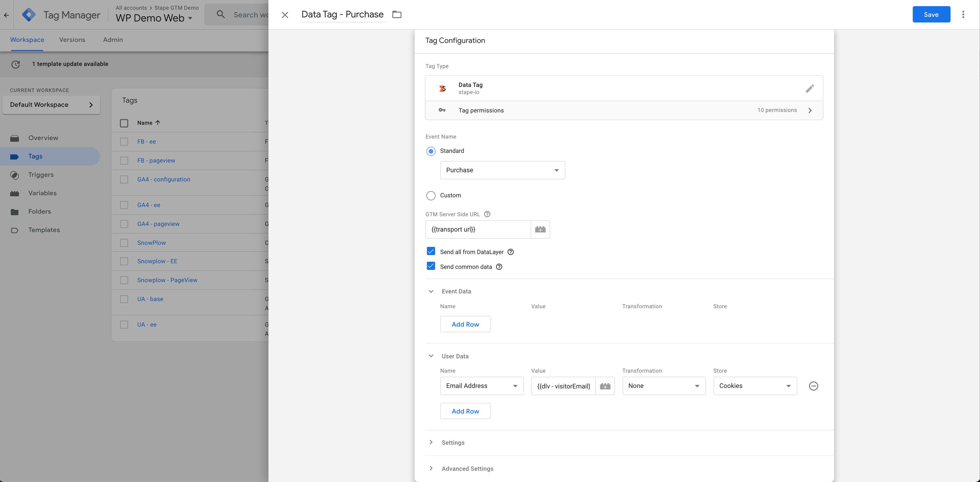Click the Tag permissions key icon

442,110
